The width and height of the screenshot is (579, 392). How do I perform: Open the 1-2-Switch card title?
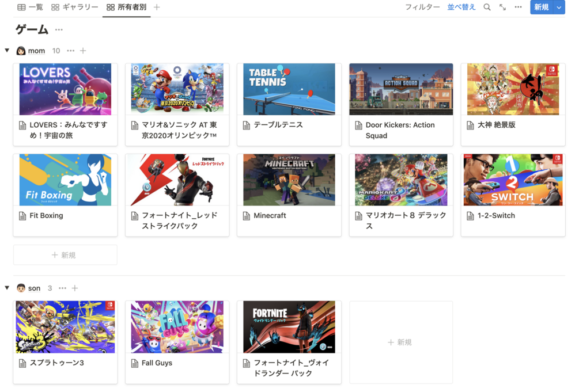click(496, 215)
